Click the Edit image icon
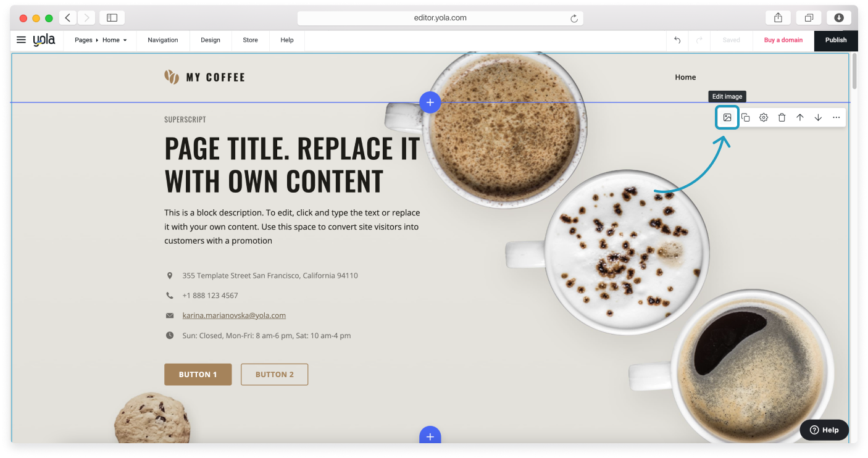Viewport: 868px width, 458px height. pos(727,117)
